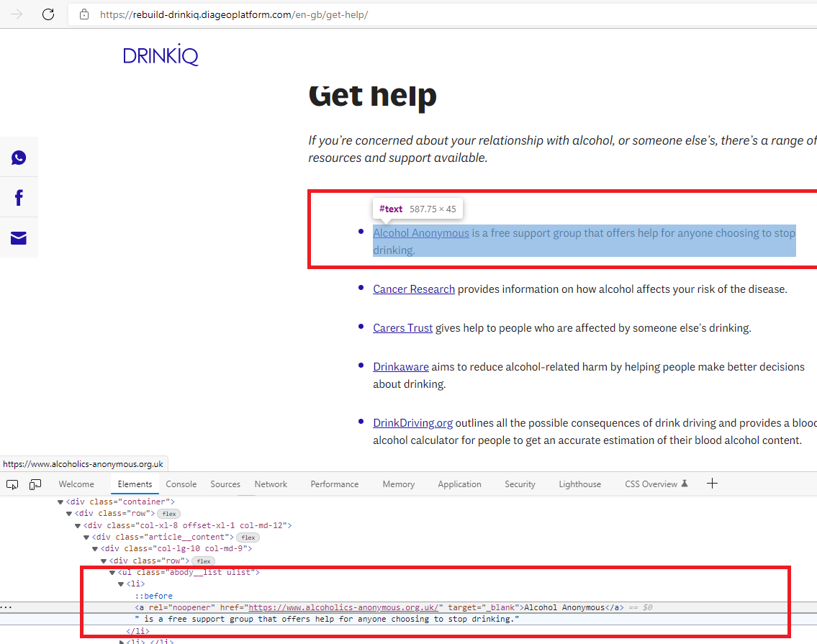
Task: Switch to the Sources tab
Action: [225, 484]
